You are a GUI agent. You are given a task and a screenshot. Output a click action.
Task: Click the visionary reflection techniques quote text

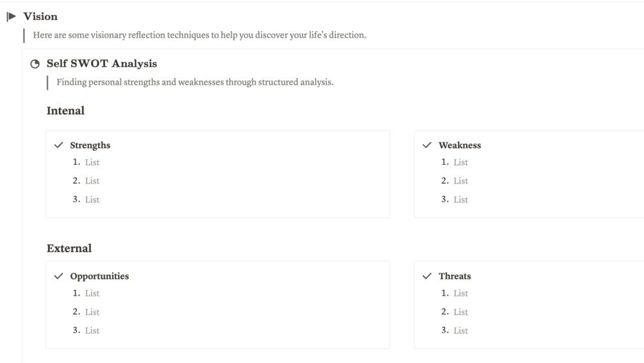(199, 35)
